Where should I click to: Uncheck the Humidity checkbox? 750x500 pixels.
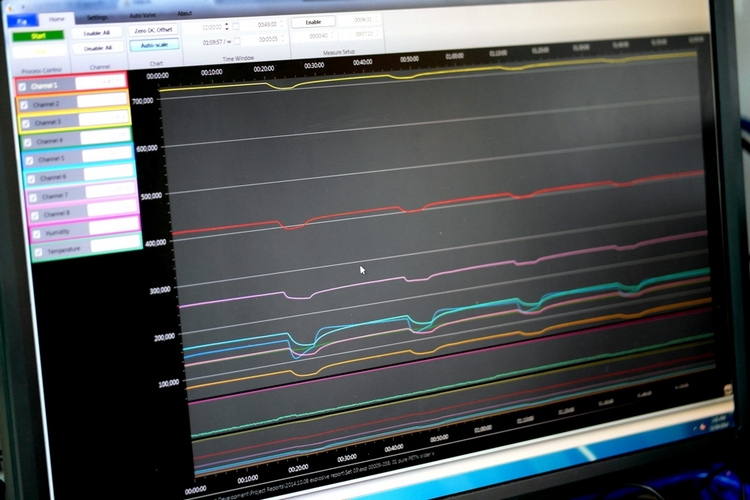[37, 233]
